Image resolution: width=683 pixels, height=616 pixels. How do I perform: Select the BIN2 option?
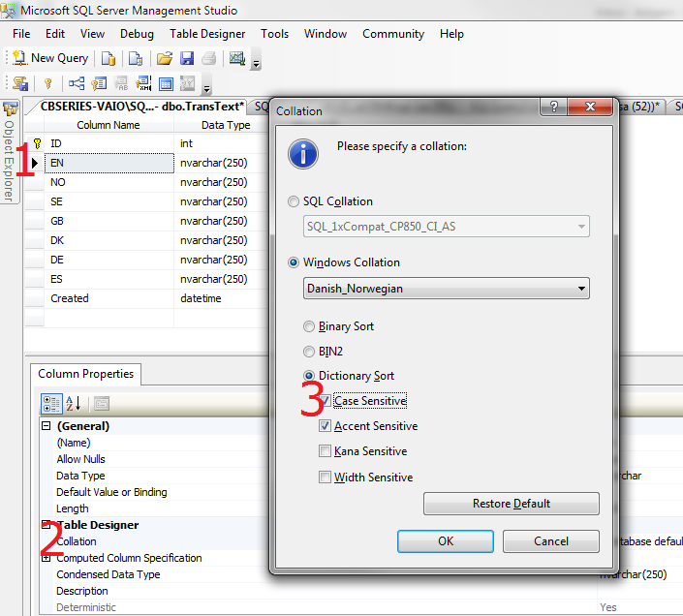(x=309, y=352)
